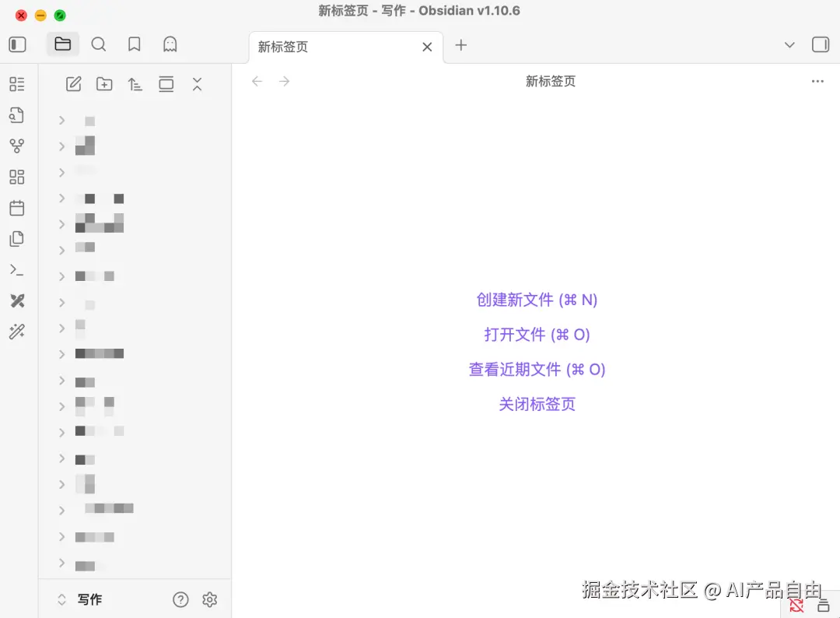The width and height of the screenshot is (840, 618).
Task: Open Obsidian settings via the gear icon
Action: [x=209, y=599]
